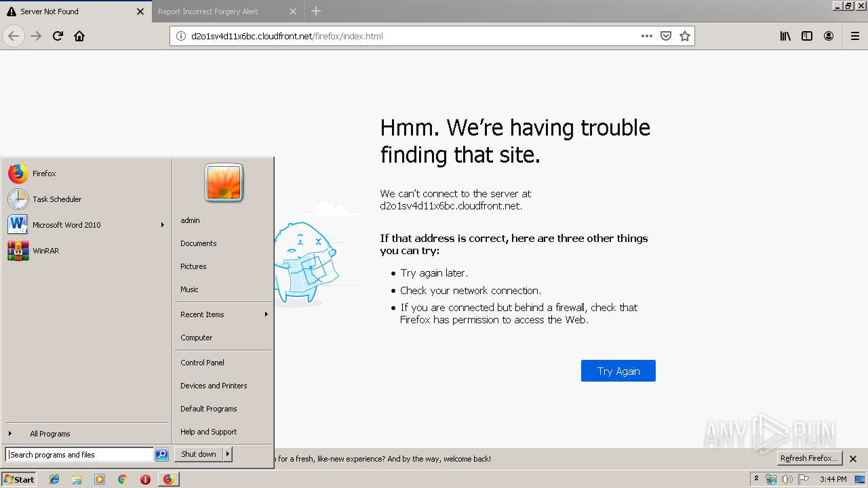This screenshot has height=488, width=868.
Task: Reload the current page
Action: tap(58, 36)
